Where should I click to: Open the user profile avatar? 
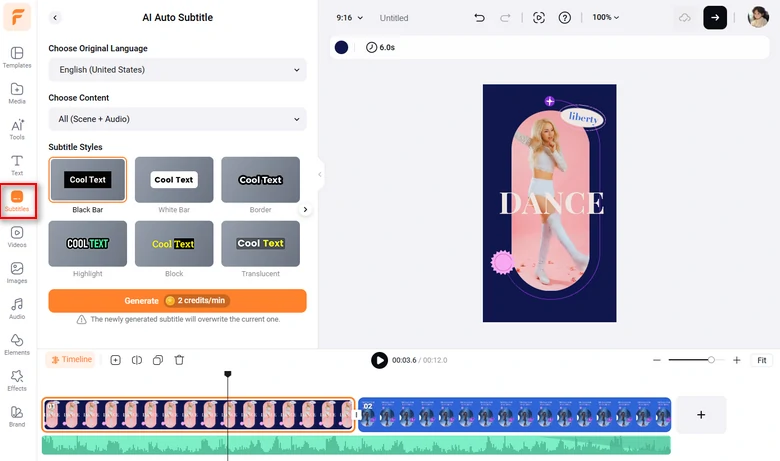[x=758, y=17]
